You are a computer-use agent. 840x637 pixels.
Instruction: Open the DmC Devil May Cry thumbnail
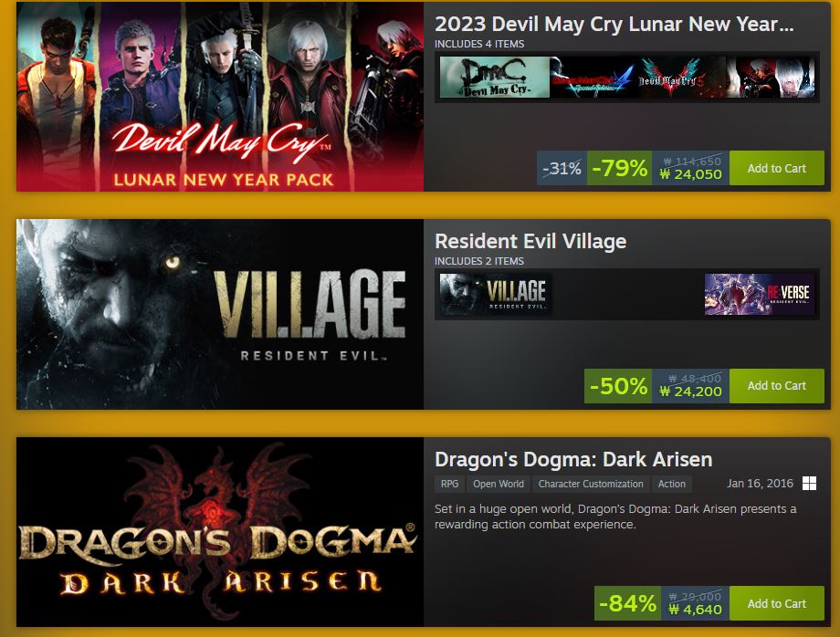[x=495, y=78]
